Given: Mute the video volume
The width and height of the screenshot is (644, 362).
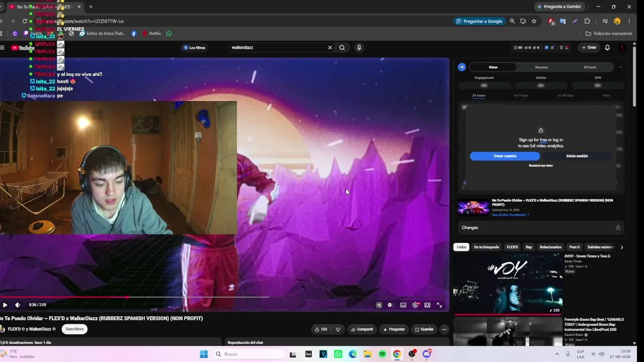Looking at the screenshot, I should pos(18,305).
